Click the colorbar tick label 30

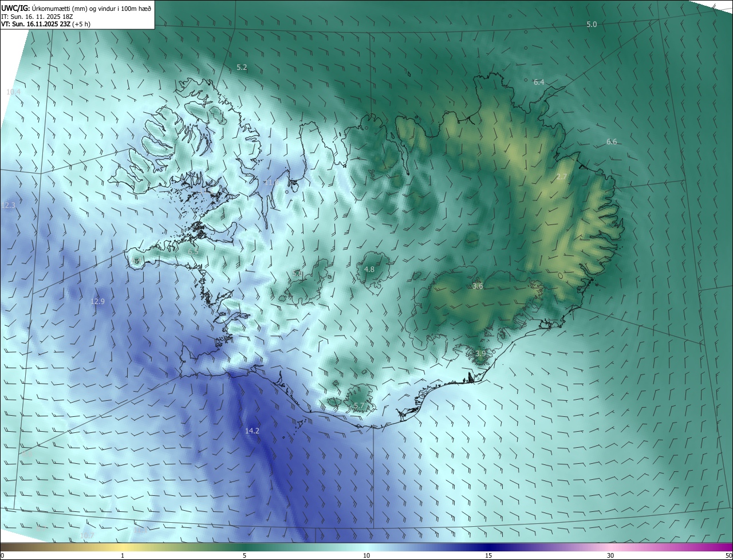(x=610, y=555)
